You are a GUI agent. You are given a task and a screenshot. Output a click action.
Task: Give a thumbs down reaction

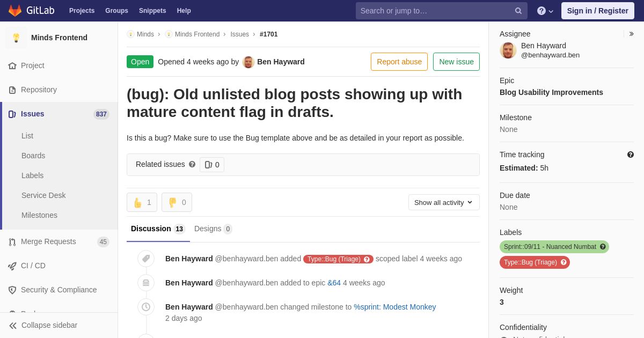tap(177, 202)
